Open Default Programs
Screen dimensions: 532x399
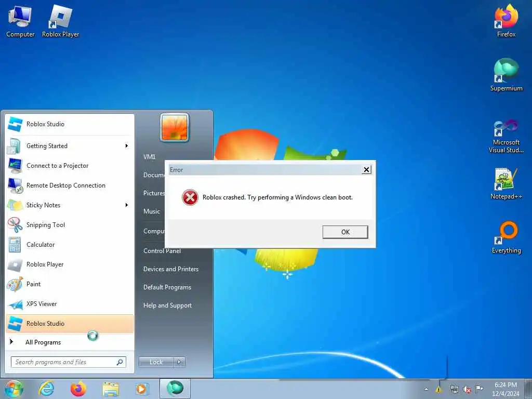pyautogui.click(x=167, y=287)
